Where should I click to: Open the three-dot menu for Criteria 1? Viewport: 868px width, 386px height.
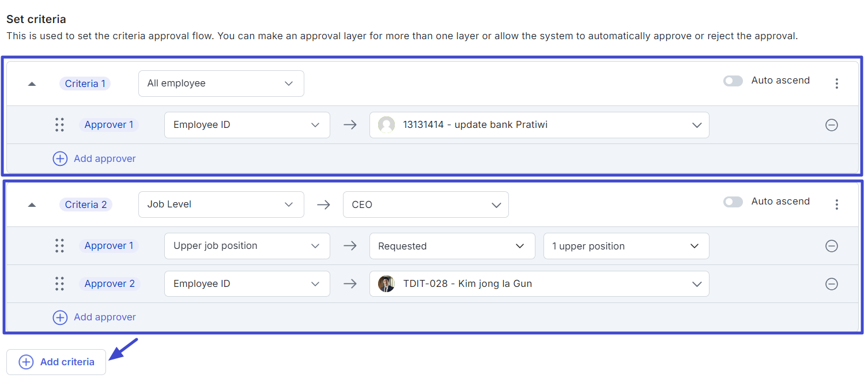836,84
